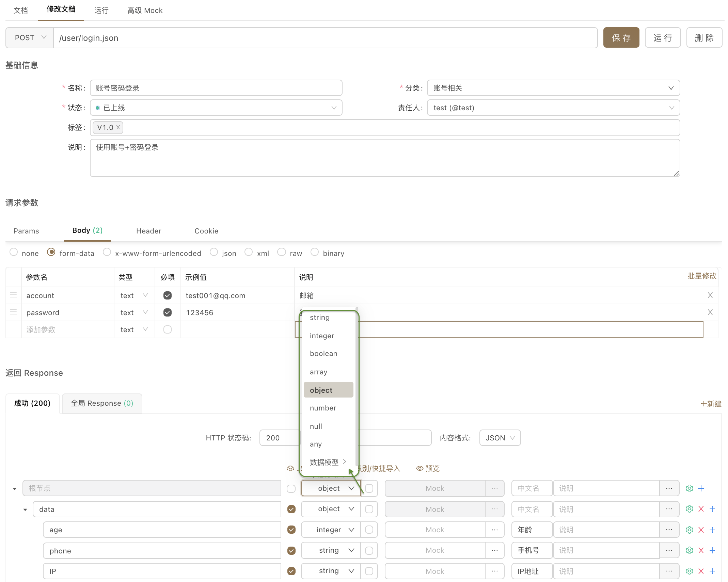728x582 pixels.
Task: Switch to the 高级 Mock tab
Action: (145, 11)
